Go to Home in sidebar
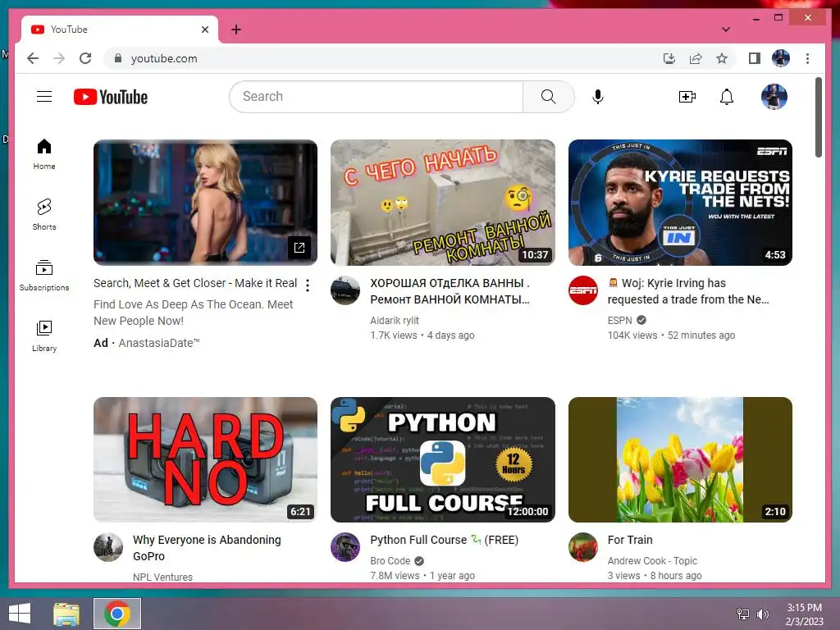Image resolution: width=840 pixels, height=630 pixels. pos(44,154)
